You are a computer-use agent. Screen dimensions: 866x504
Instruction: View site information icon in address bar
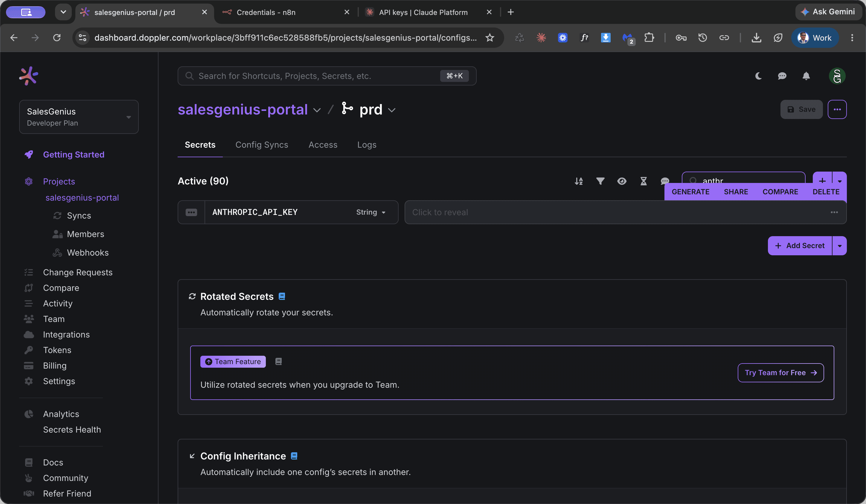[x=83, y=38]
